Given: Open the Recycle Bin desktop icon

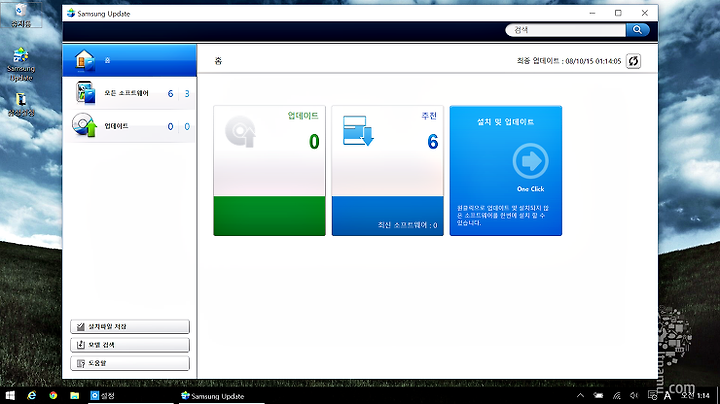Looking at the screenshot, I should click(21, 15).
